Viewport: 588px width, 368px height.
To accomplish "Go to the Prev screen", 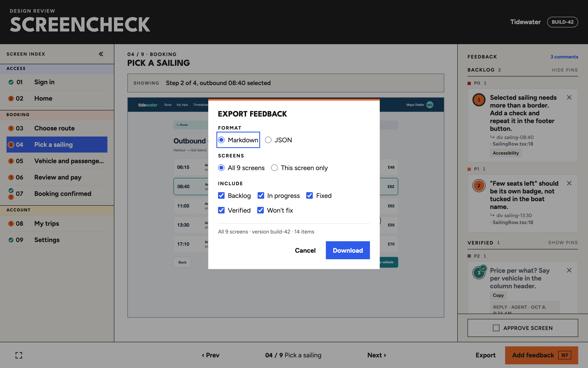I will (211, 355).
